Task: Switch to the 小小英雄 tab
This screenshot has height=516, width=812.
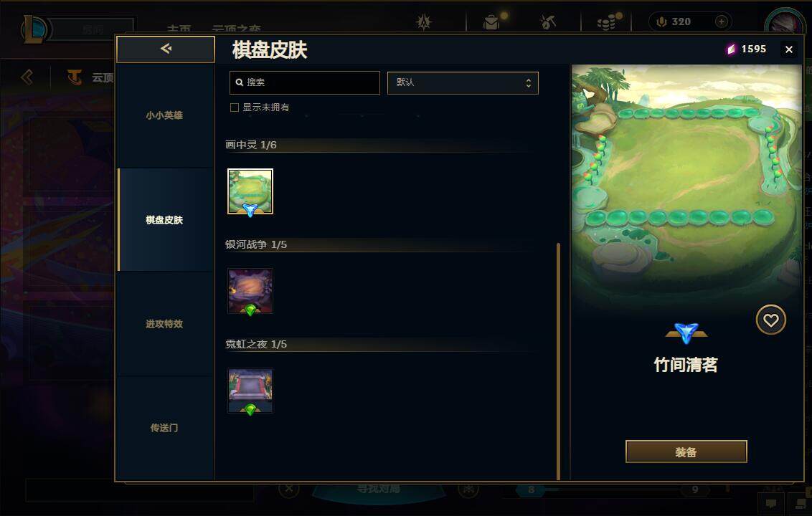Action: [x=164, y=115]
